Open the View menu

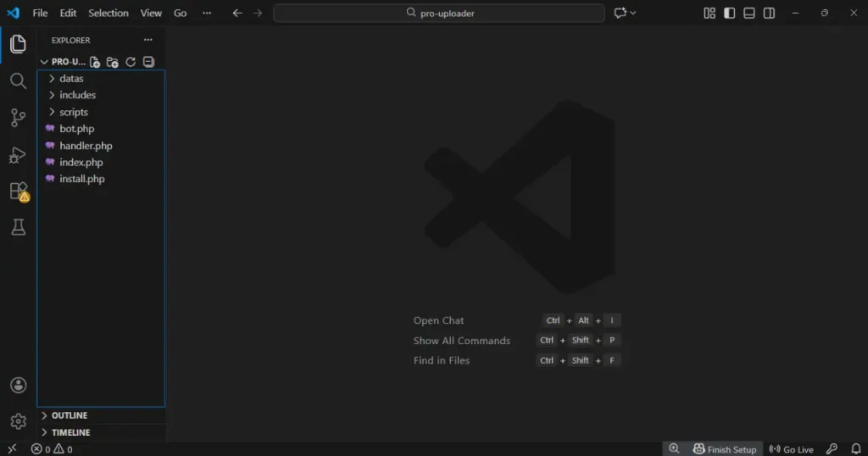[x=151, y=13]
